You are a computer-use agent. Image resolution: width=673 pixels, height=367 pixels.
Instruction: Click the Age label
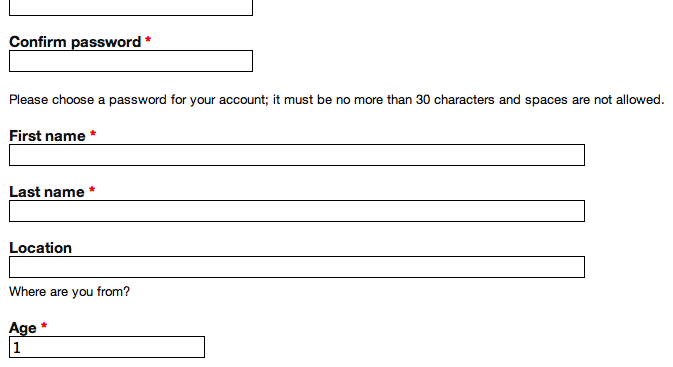point(23,328)
